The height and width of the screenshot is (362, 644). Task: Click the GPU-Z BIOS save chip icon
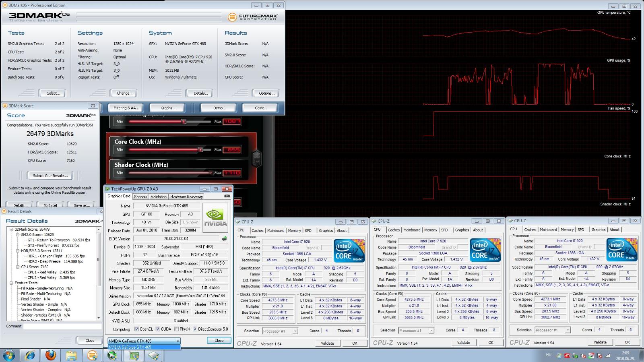click(224, 238)
